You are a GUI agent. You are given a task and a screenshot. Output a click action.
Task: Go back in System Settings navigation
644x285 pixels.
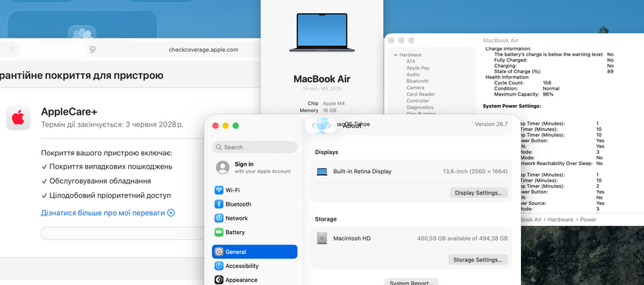point(313,126)
